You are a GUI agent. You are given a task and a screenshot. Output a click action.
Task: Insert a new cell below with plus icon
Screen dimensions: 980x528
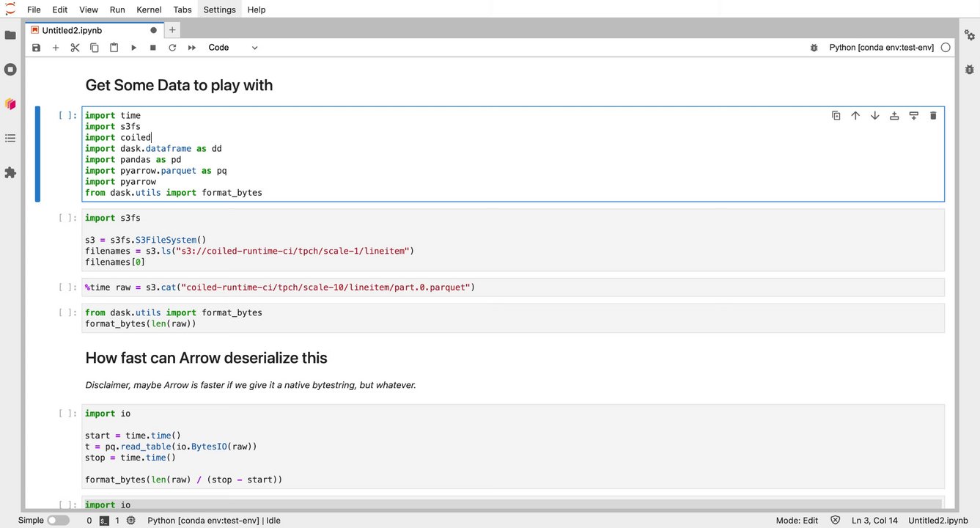coord(56,48)
